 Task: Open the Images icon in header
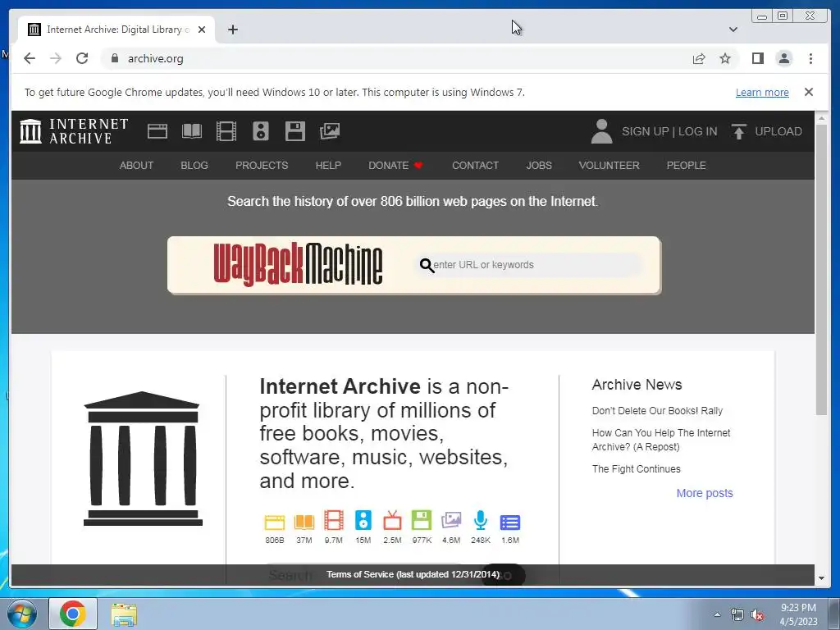coord(330,131)
